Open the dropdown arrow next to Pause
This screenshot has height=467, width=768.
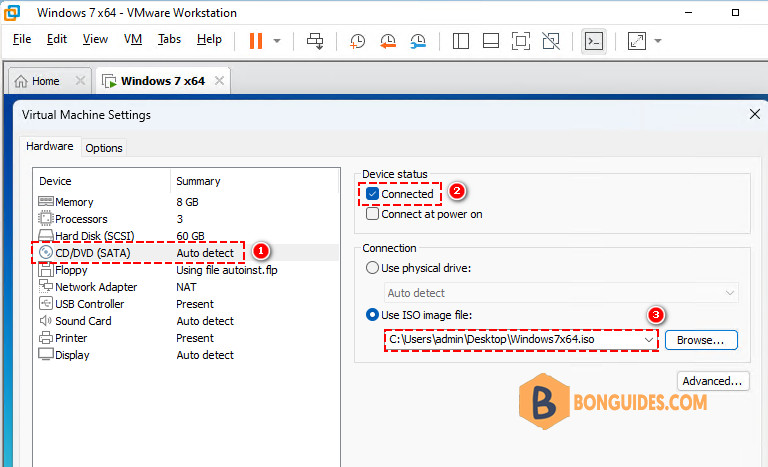tap(277, 41)
